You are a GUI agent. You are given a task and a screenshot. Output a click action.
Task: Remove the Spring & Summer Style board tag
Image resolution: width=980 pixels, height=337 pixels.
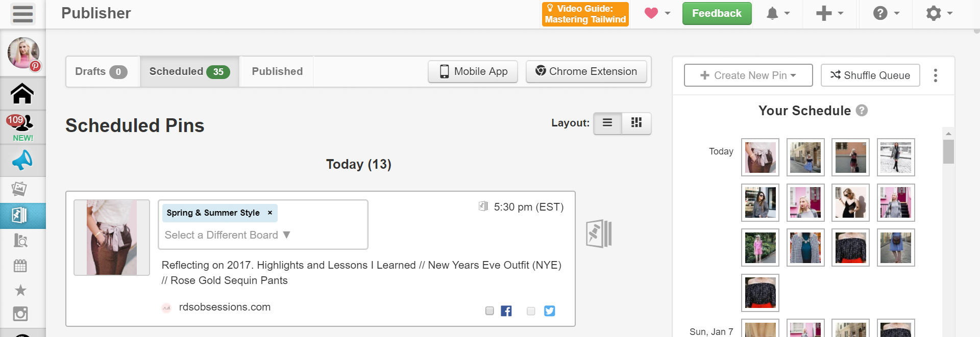pyautogui.click(x=270, y=213)
